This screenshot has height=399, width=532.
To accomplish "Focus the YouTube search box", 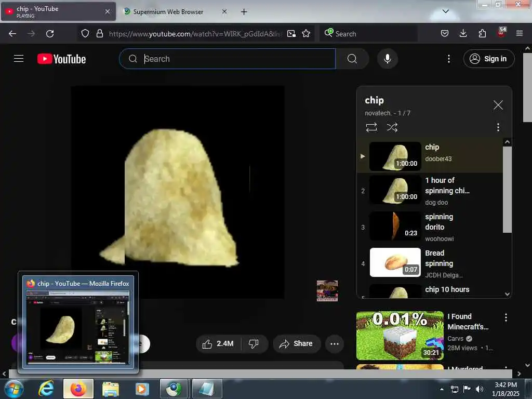I will tap(228, 59).
